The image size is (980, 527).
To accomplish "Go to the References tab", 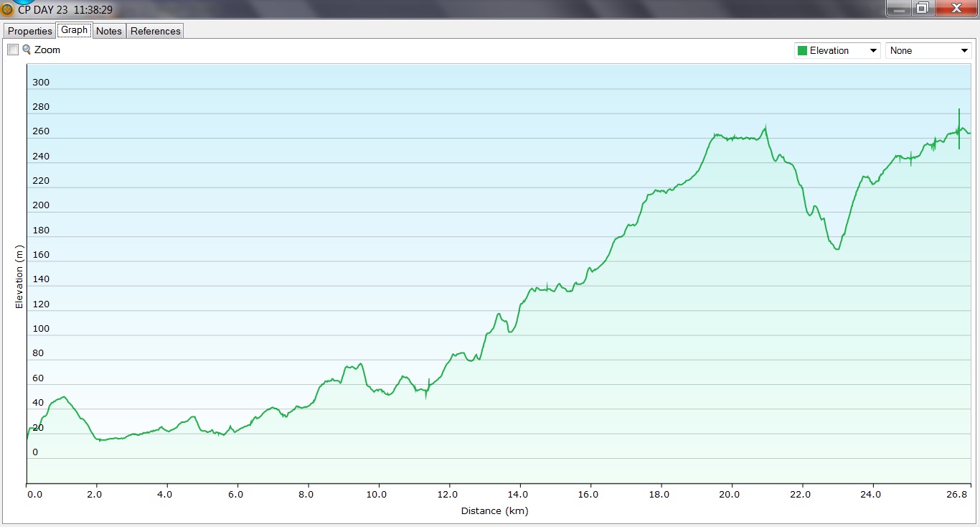I will 156,31.
